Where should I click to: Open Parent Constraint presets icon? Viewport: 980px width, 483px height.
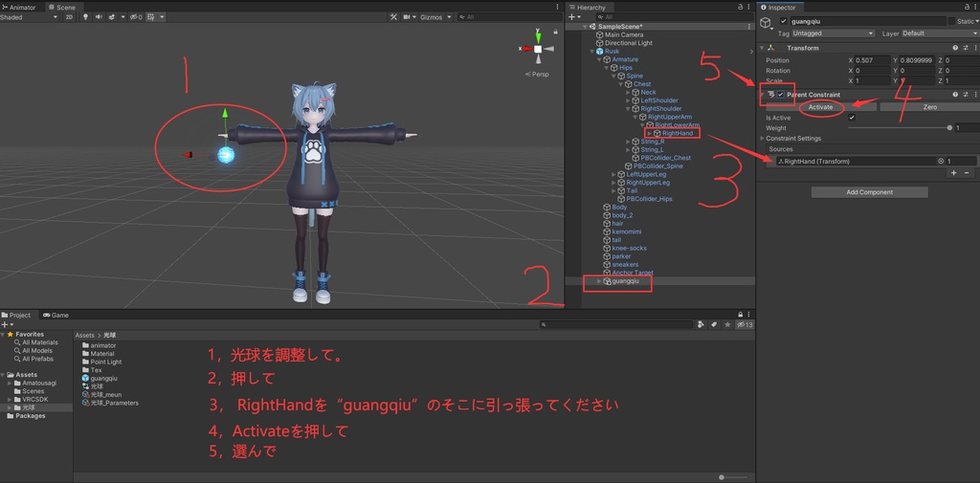[966, 95]
